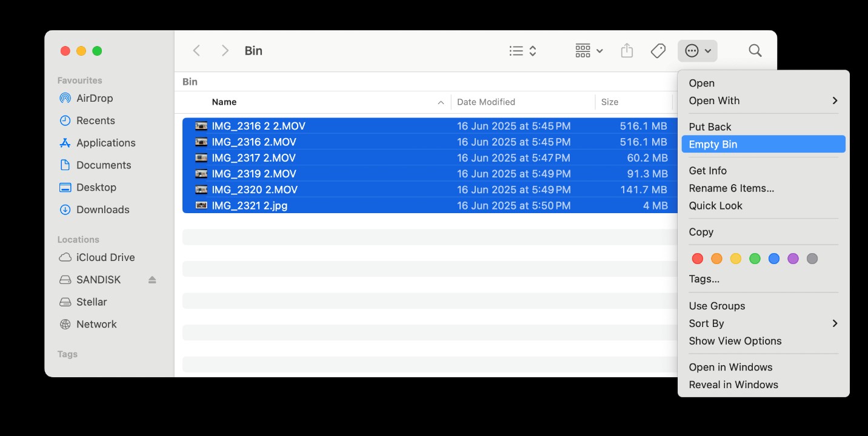The width and height of the screenshot is (868, 436).
Task: Apply the green color tag
Action: click(x=755, y=259)
